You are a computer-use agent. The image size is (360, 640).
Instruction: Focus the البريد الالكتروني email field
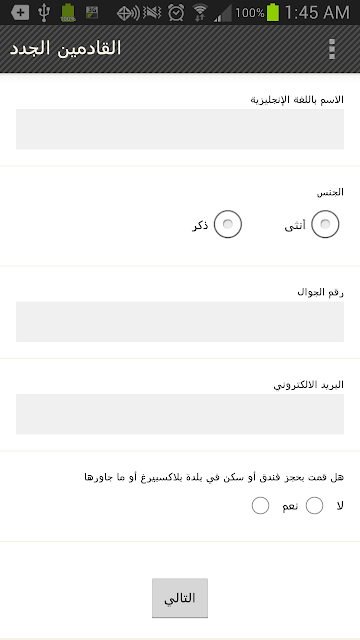point(180,414)
